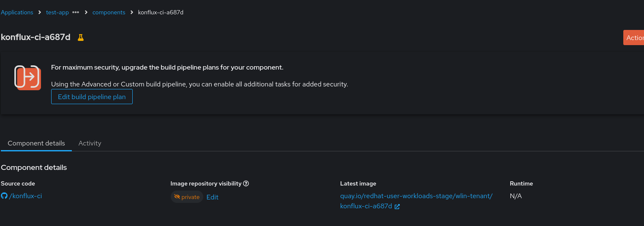Select the Component details tab
Image resolution: width=644 pixels, height=226 pixels.
point(36,143)
